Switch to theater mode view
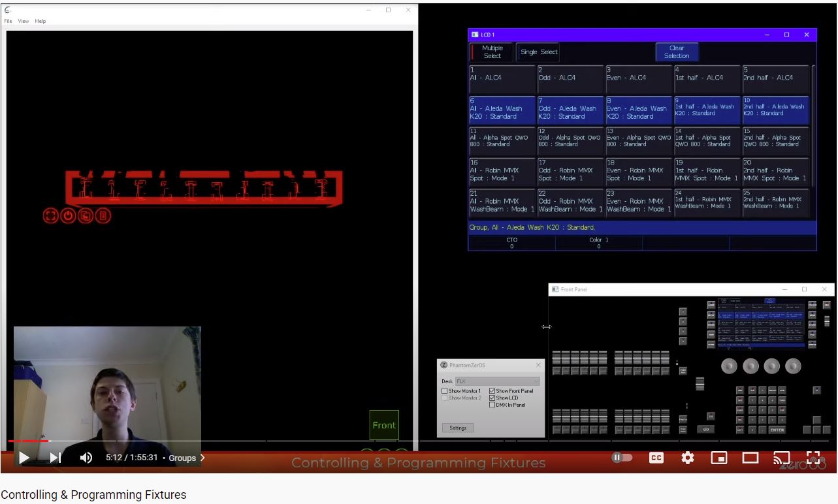Viewport: 838px width, 504px height. (750, 458)
